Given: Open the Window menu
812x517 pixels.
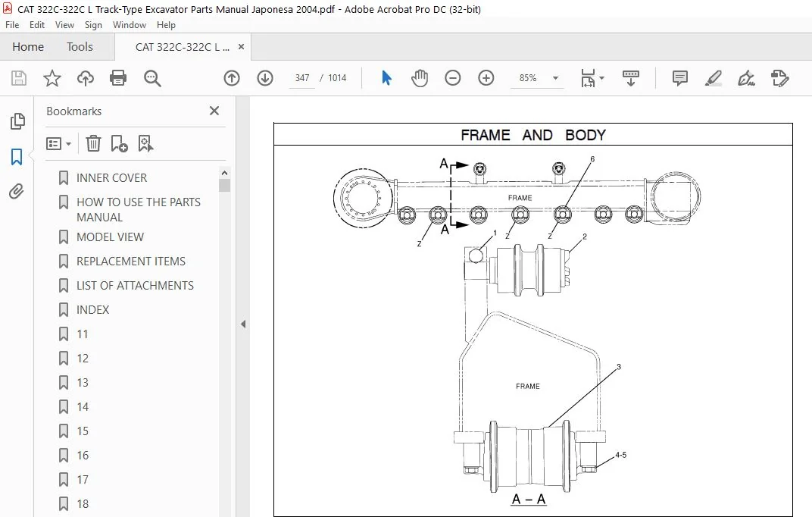Looking at the screenshot, I should coord(130,25).
